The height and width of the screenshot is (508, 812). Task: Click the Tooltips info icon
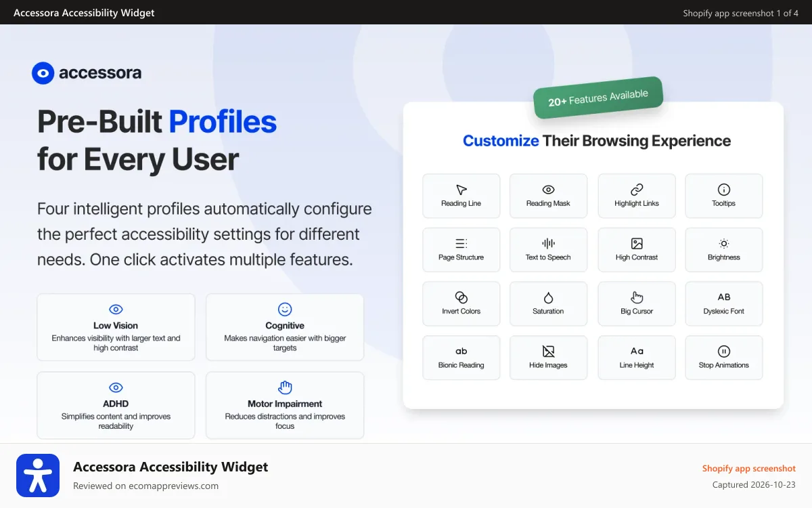click(x=724, y=190)
